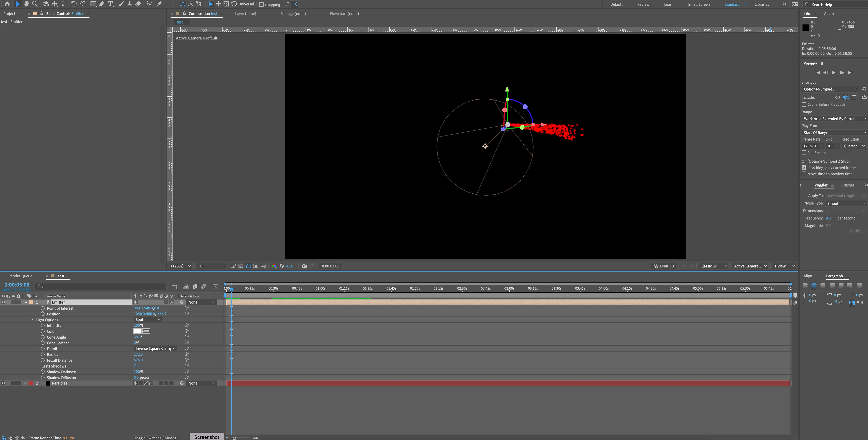Select the Pen tool
868x440 pixels.
(102, 4)
